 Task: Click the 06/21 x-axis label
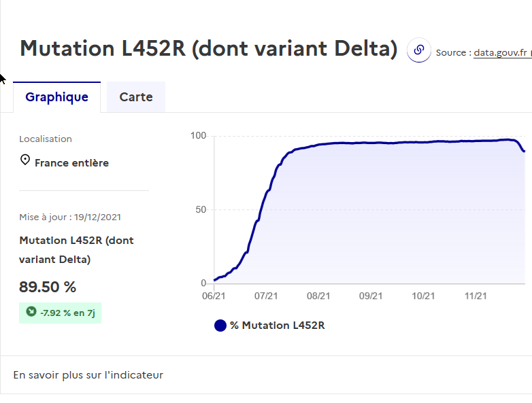[x=214, y=296]
